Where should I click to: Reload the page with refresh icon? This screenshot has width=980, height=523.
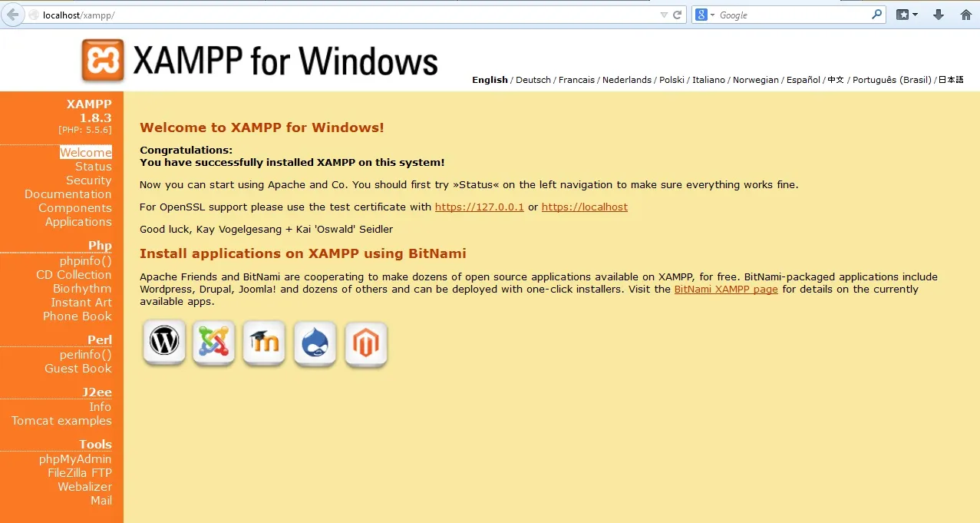tap(677, 15)
